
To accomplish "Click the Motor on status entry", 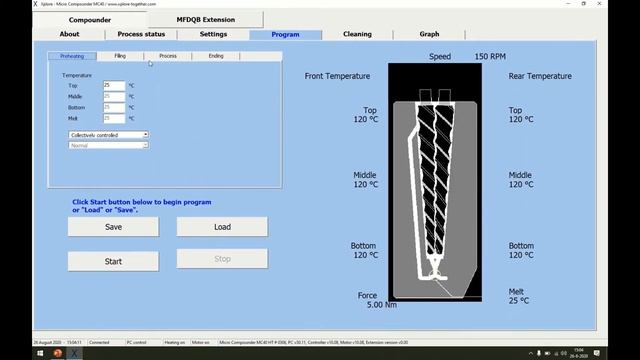I will tap(200, 342).
